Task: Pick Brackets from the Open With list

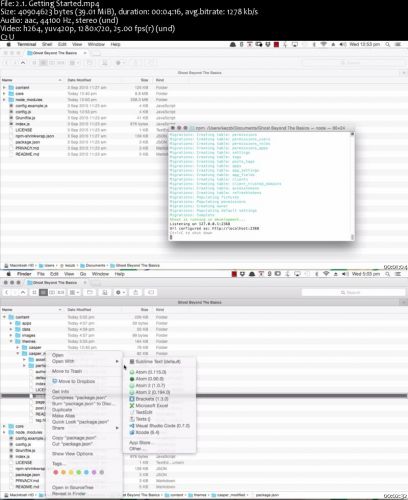Action: pos(149,399)
